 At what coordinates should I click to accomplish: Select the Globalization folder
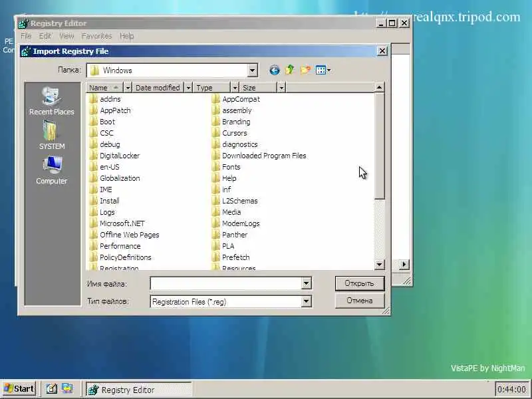click(114, 178)
